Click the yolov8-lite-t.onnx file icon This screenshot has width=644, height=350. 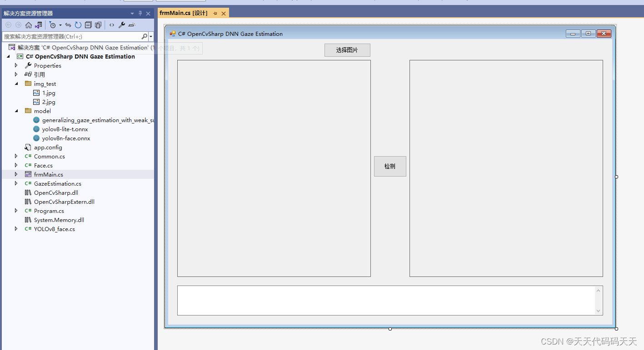point(36,129)
